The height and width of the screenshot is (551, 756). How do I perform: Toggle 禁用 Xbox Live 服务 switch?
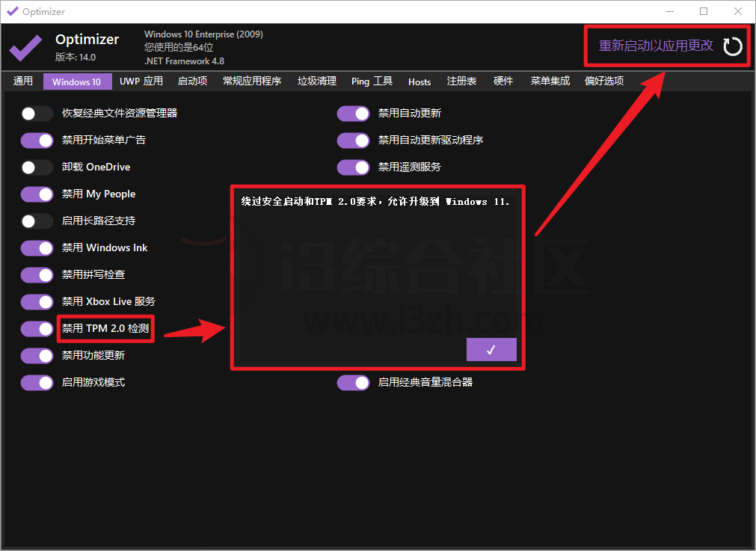(37, 302)
